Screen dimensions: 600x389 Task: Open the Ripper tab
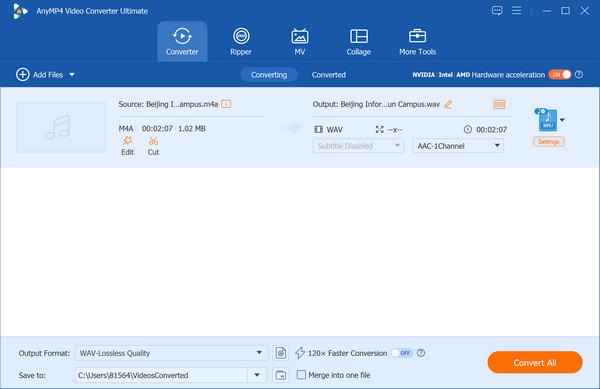click(x=241, y=41)
